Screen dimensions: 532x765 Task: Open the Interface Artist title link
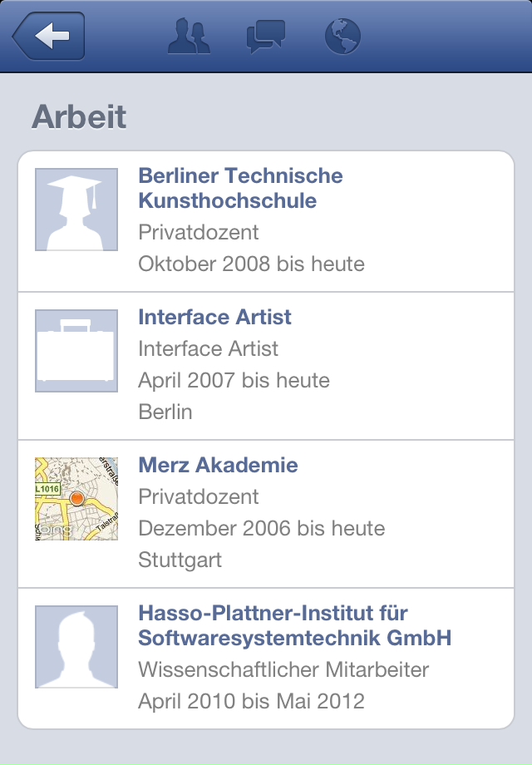[214, 317]
